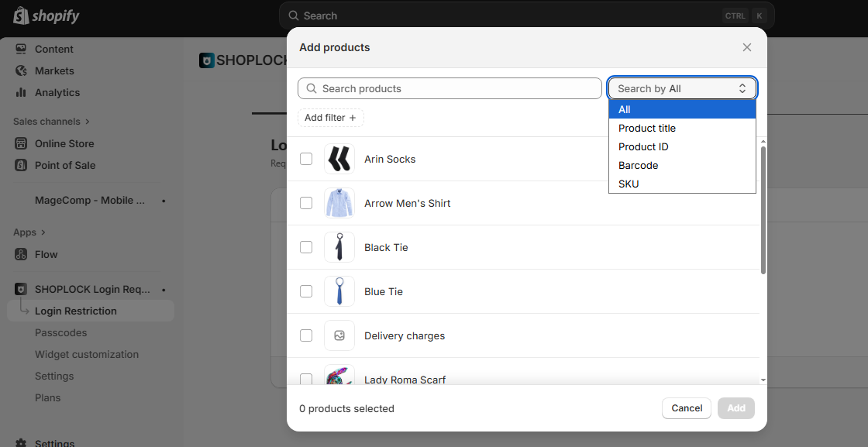
Task: Click the Shopify logo icon
Action: pyautogui.click(x=21, y=15)
